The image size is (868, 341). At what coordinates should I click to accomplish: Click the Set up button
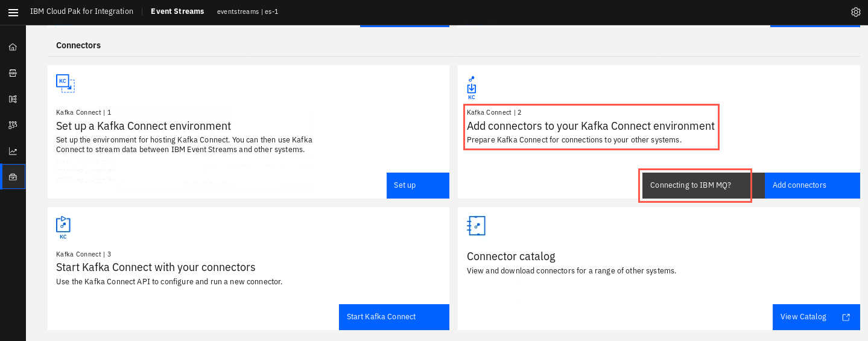click(418, 185)
